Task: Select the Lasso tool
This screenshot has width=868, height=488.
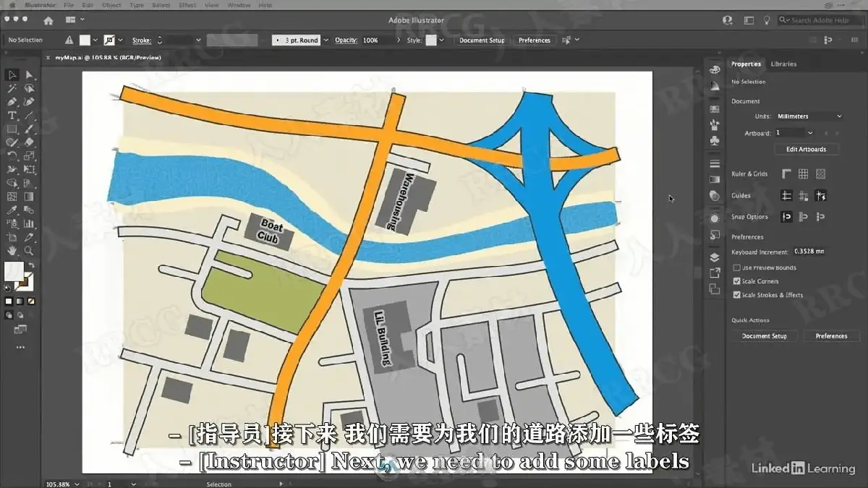Action: (x=29, y=88)
